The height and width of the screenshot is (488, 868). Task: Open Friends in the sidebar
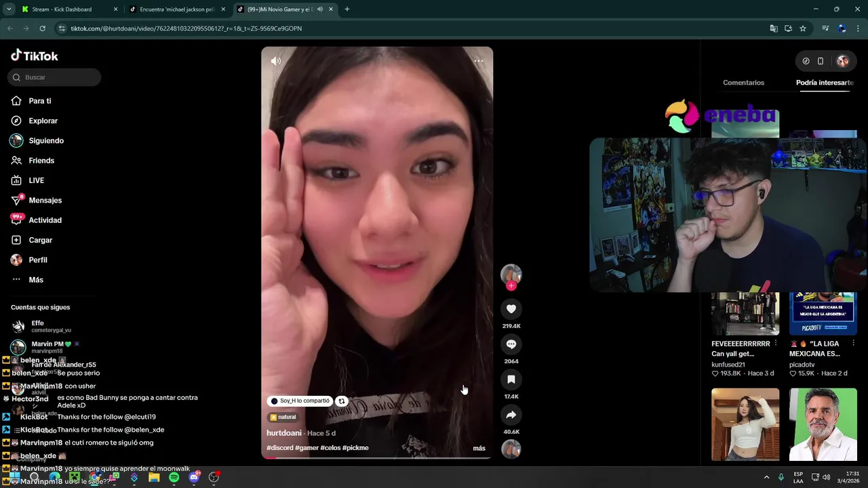pos(33,161)
